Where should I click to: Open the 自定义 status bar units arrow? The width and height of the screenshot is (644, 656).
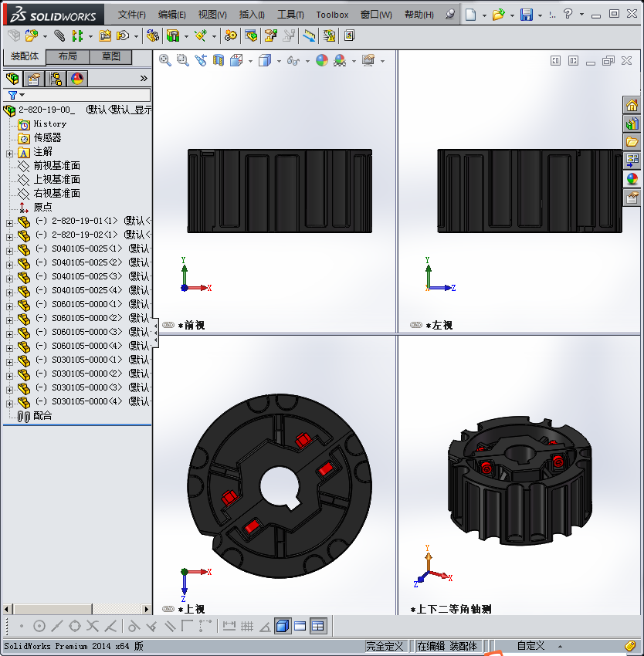pyautogui.click(x=560, y=647)
